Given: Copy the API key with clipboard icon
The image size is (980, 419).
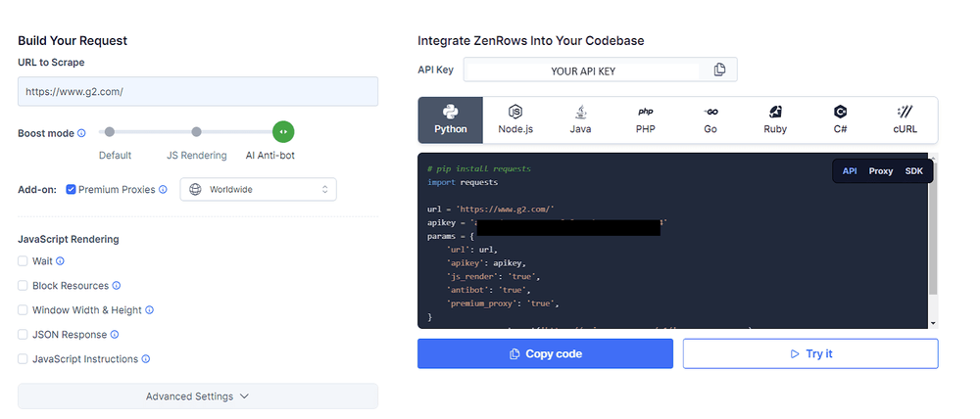Looking at the screenshot, I should (x=719, y=70).
